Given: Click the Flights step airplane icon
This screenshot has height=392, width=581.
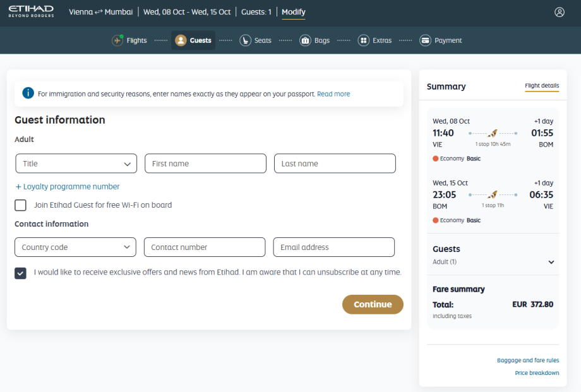Looking at the screenshot, I should point(117,40).
